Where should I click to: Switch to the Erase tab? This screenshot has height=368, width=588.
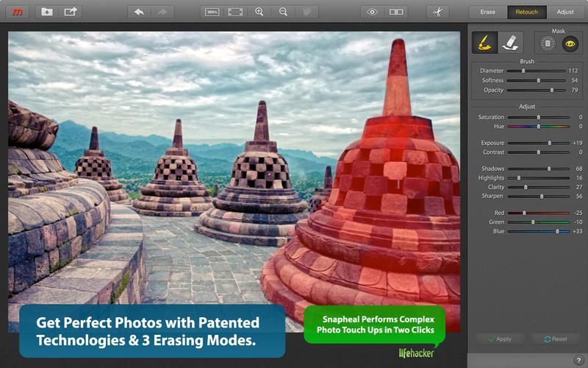pyautogui.click(x=488, y=12)
